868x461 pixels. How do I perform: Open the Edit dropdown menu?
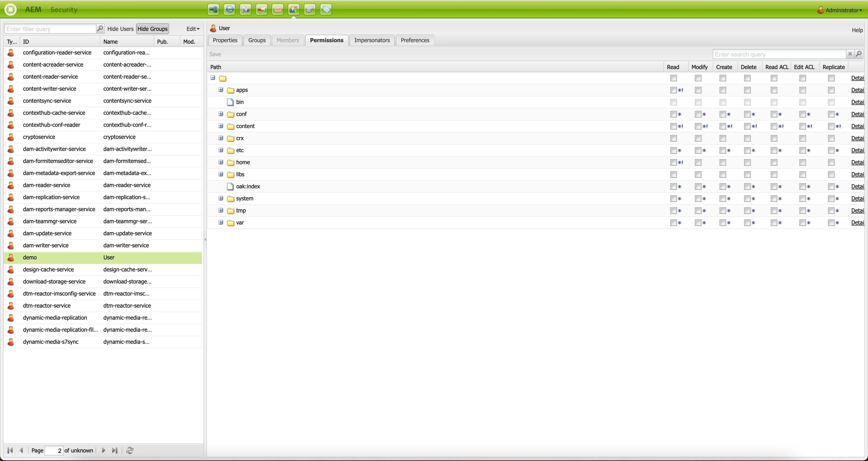click(193, 29)
